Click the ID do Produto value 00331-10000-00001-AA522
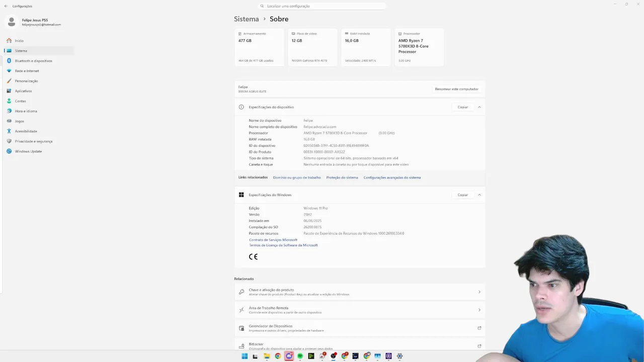 pos(324,152)
